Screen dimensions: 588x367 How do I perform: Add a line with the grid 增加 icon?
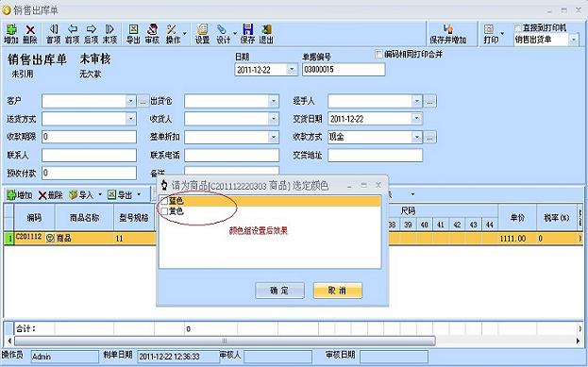11,195
